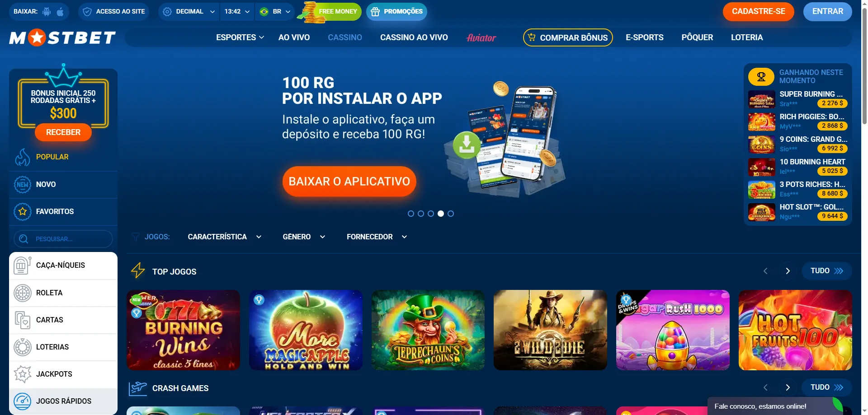Download the Android app via robot icon
The image size is (868, 415).
point(47,11)
